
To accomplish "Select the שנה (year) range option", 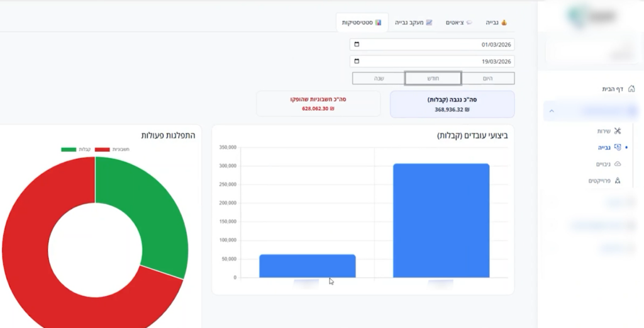I will [379, 78].
